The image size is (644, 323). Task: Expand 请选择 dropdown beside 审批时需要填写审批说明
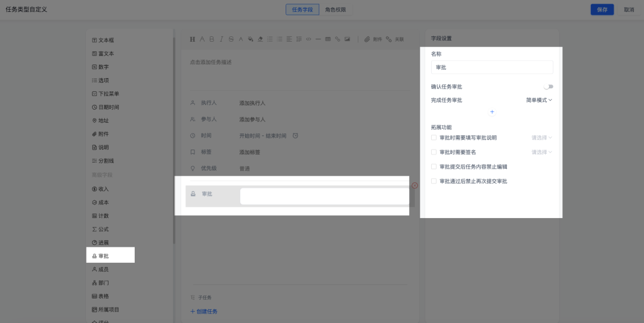pos(541,138)
